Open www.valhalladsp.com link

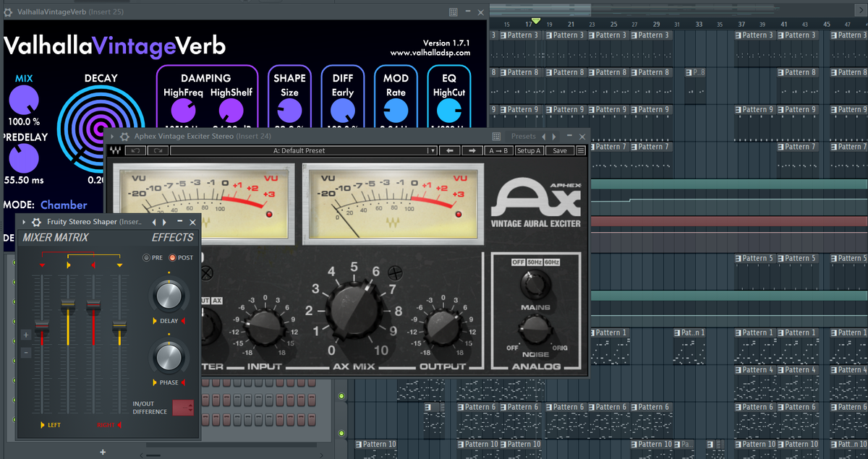[x=430, y=53]
